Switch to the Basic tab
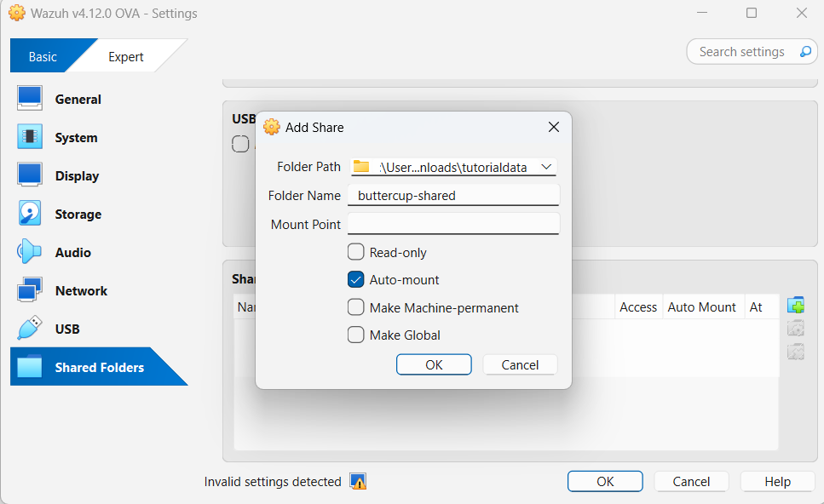The width and height of the screenshot is (824, 504). click(x=43, y=57)
